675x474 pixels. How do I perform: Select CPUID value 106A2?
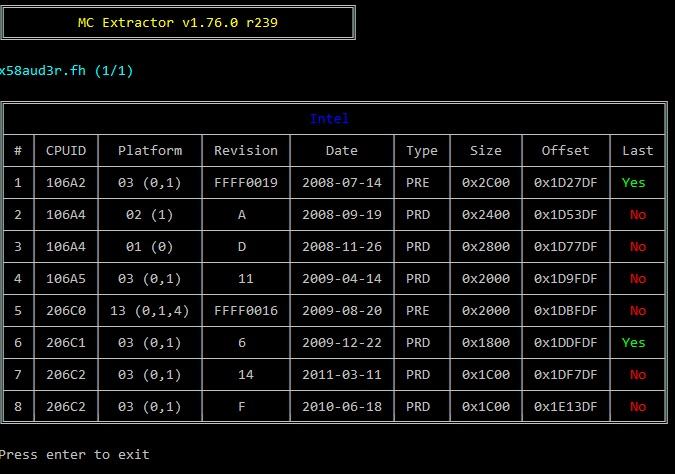point(66,183)
